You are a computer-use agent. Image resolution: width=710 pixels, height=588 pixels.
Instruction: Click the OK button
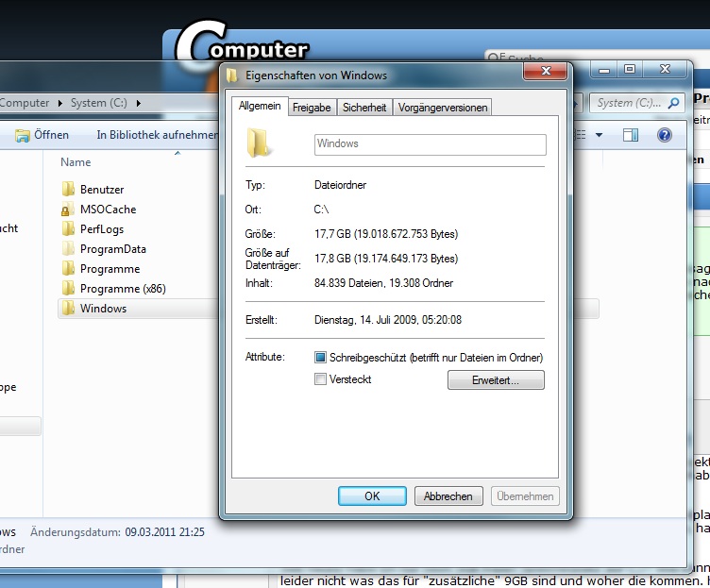(372, 496)
